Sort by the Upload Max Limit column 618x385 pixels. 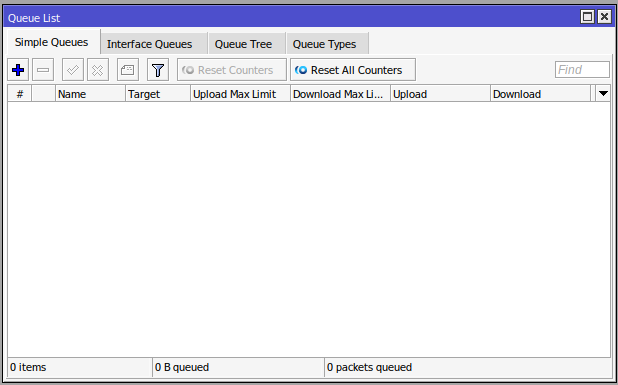pos(240,94)
